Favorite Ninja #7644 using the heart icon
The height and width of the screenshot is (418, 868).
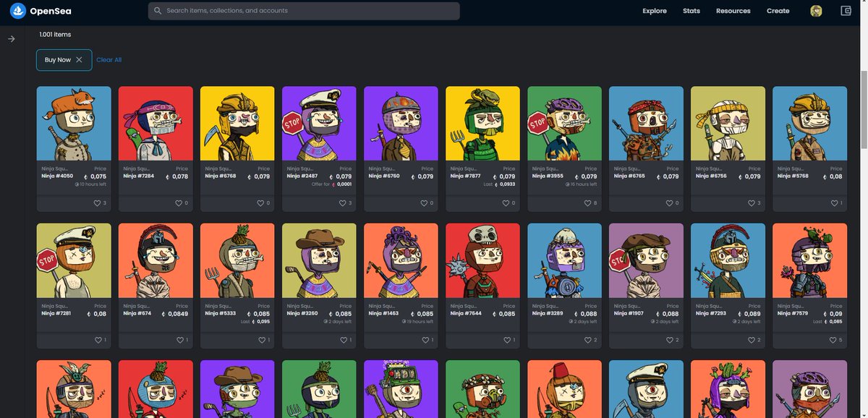[x=507, y=339]
